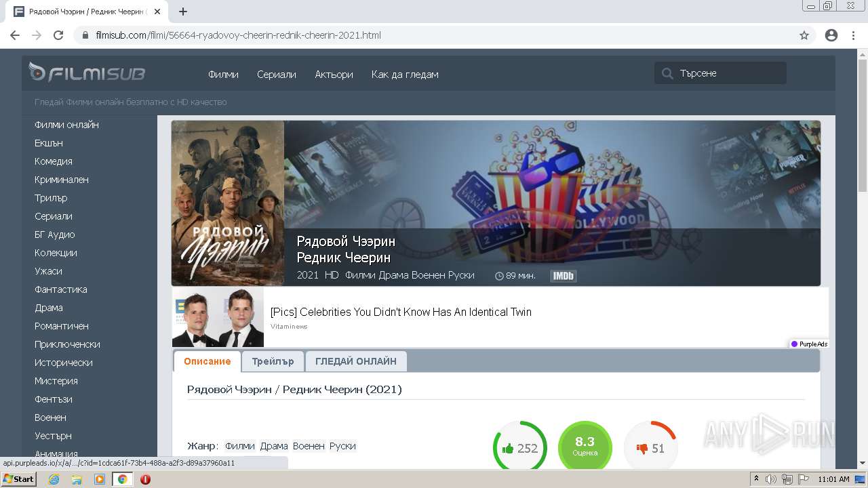Open the Сериали navigation menu
The height and width of the screenshot is (488, 868).
pyautogui.click(x=277, y=75)
